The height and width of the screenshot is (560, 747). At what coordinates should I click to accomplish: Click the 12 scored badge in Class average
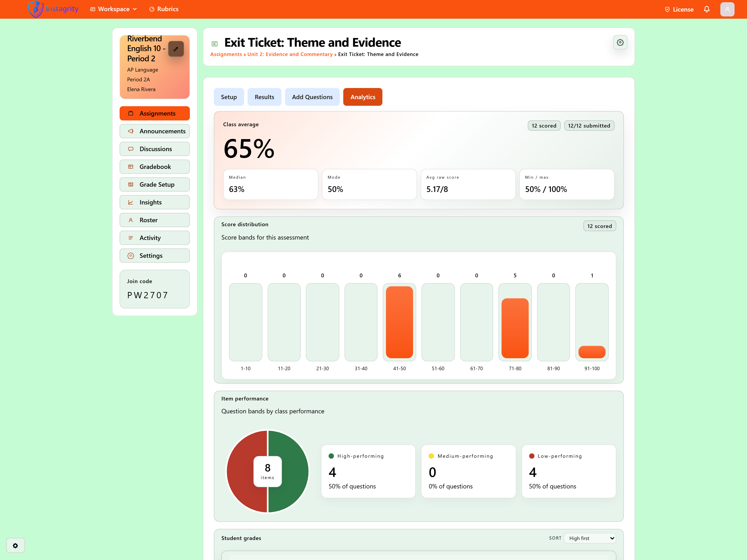pyautogui.click(x=544, y=126)
